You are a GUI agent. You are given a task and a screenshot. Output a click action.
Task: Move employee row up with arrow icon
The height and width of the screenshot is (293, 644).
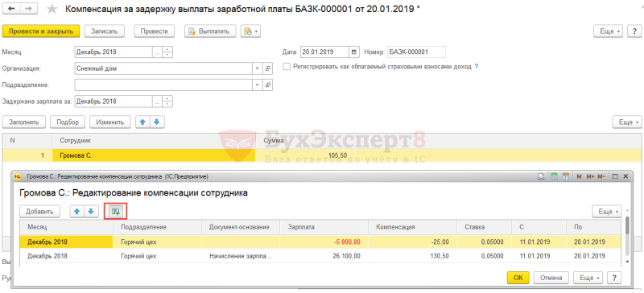click(x=142, y=122)
